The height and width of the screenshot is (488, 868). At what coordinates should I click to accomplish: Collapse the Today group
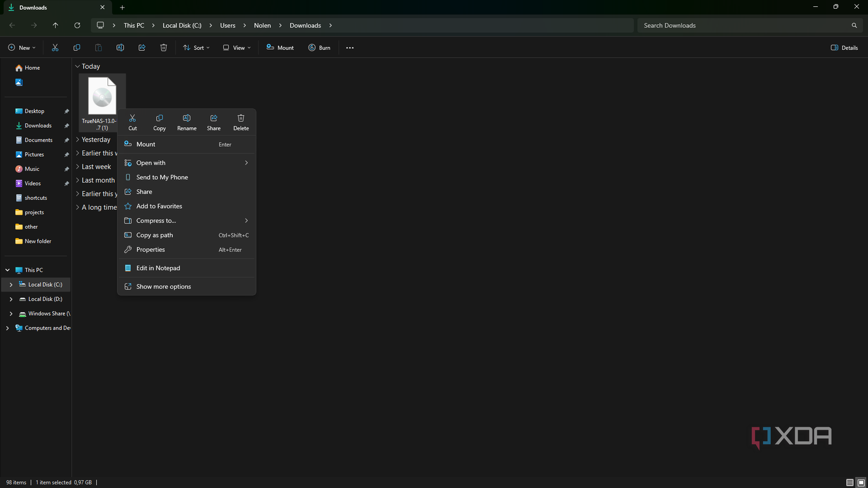pyautogui.click(x=78, y=66)
